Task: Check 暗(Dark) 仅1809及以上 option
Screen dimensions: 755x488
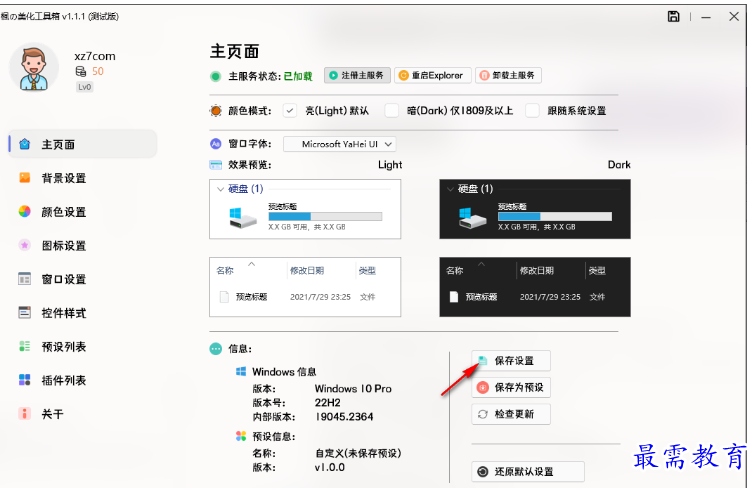Action: pos(392,110)
